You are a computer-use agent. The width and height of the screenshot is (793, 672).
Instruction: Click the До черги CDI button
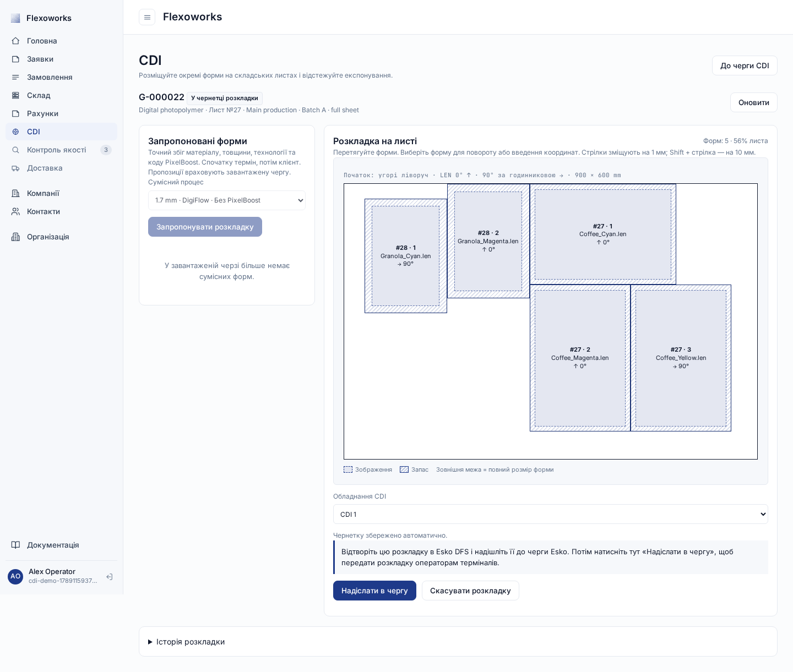pyautogui.click(x=745, y=65)
